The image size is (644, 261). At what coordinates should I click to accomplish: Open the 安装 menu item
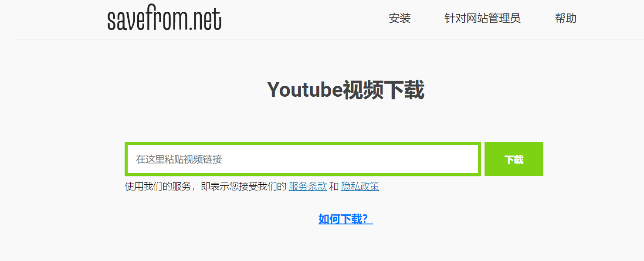point(400,18)
